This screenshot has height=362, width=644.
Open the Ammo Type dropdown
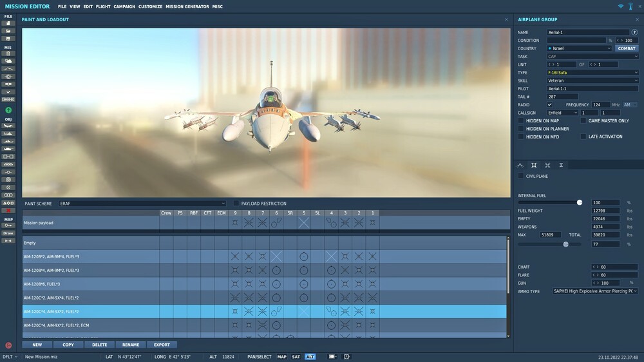595,291
